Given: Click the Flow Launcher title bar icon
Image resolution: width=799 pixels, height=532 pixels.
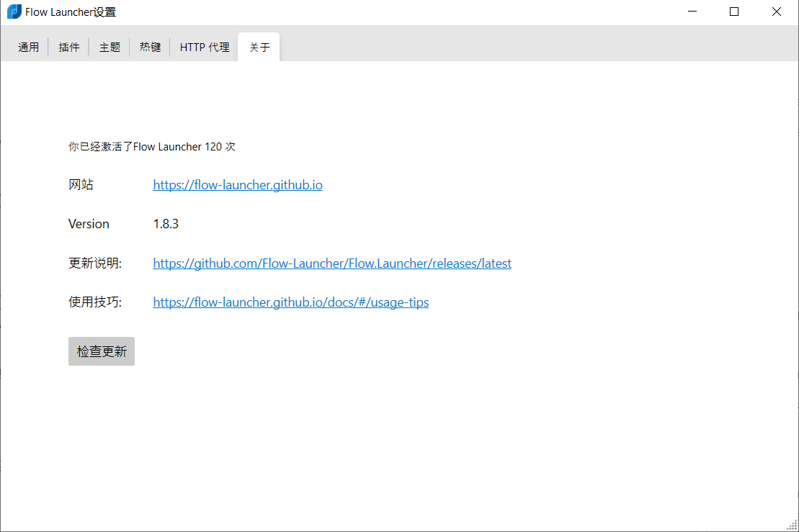Looking at the screenshot, I should point(14,12).
